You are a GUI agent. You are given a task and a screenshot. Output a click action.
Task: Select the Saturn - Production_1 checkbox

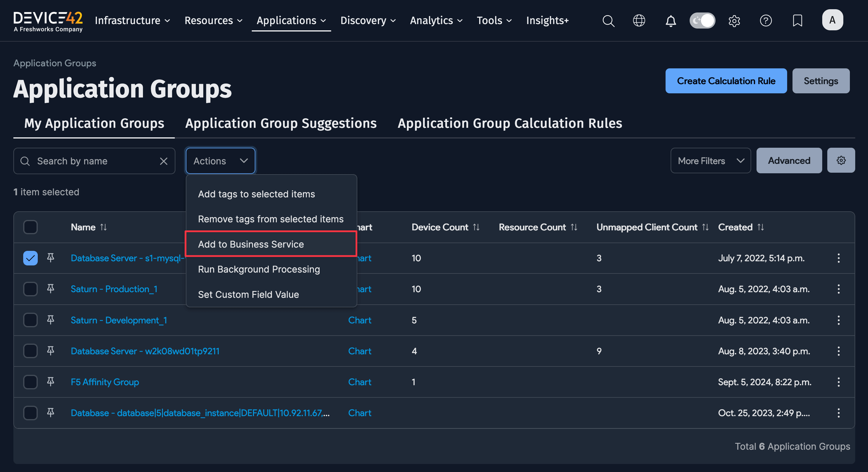[x=30, y=289]
